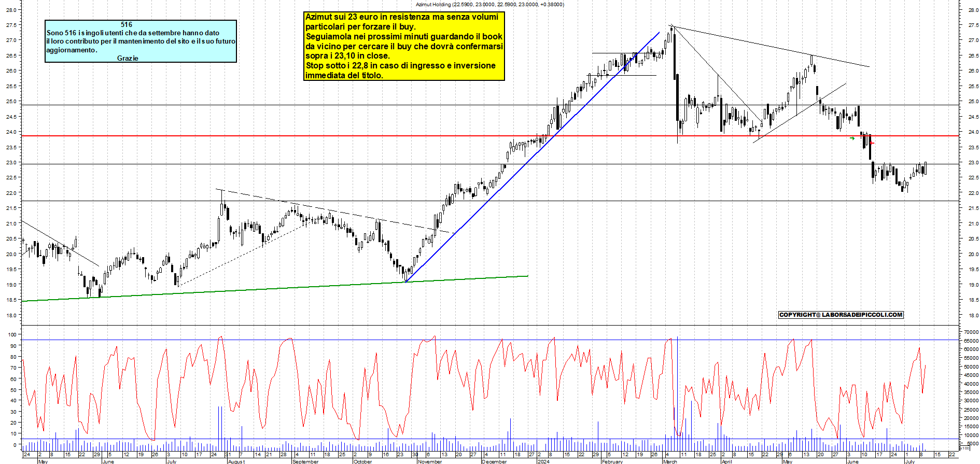Click the '516' heading in cyan box
This screenshot has width=980, height=464.
pos(127,24)
